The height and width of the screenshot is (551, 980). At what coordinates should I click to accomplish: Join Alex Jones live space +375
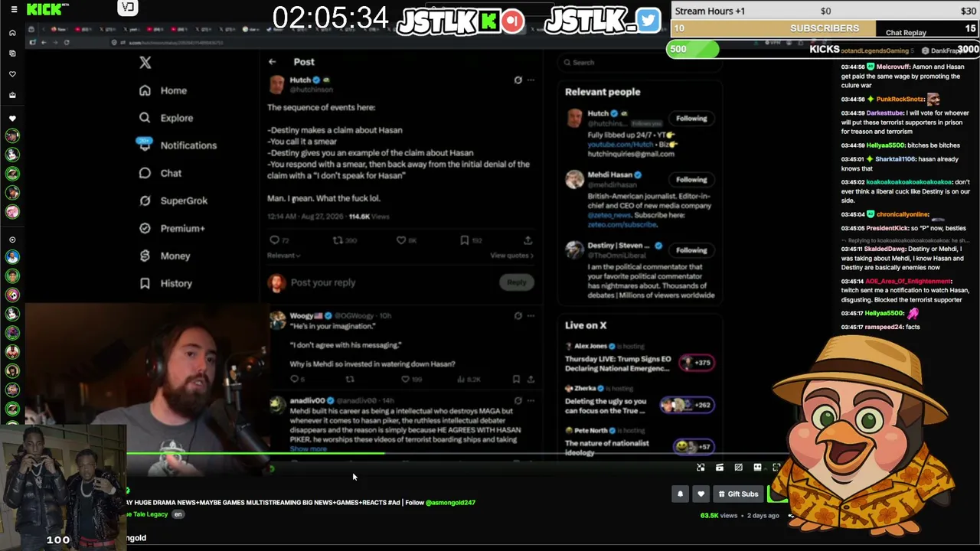click(x=695, y=363)
